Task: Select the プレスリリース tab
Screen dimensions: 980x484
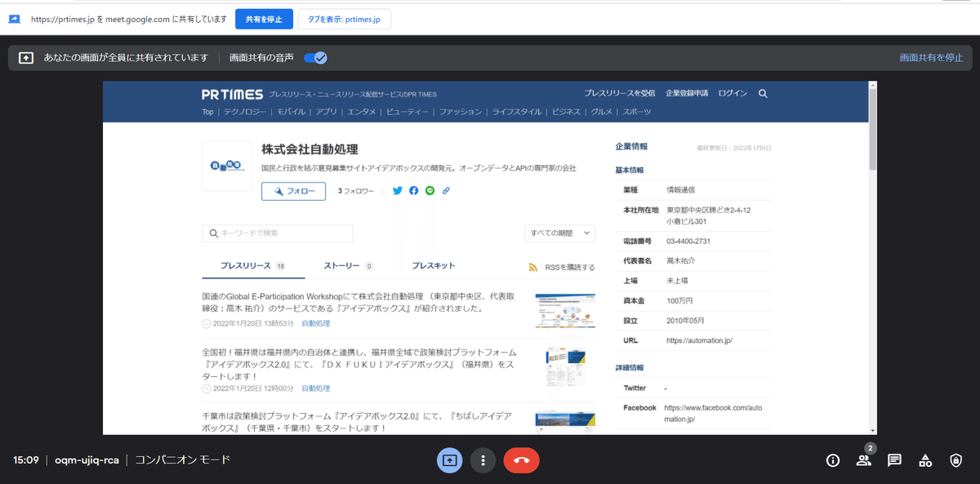Action: coord(252,266)
